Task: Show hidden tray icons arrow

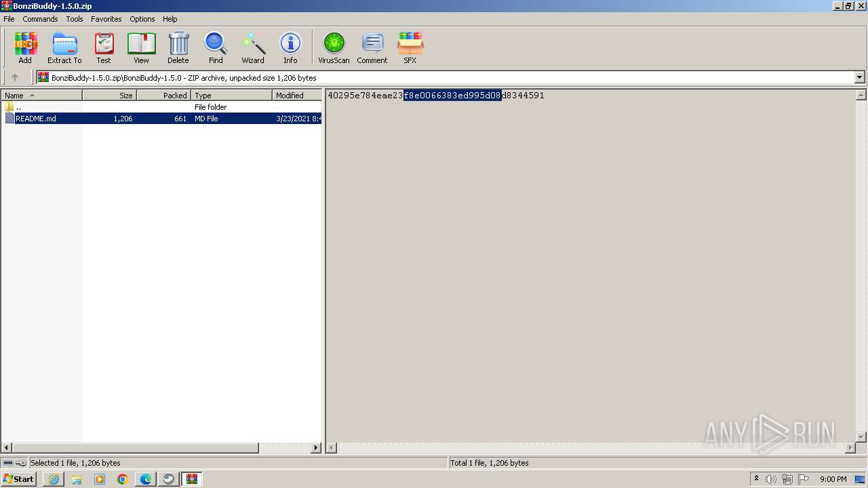Action: 756,479
